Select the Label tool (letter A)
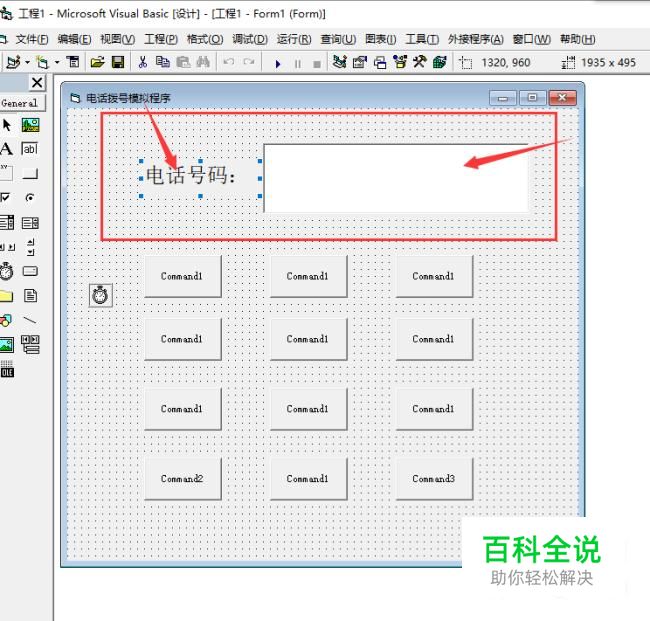The width and height of the screenshot is (650, 621). point(6,149)
